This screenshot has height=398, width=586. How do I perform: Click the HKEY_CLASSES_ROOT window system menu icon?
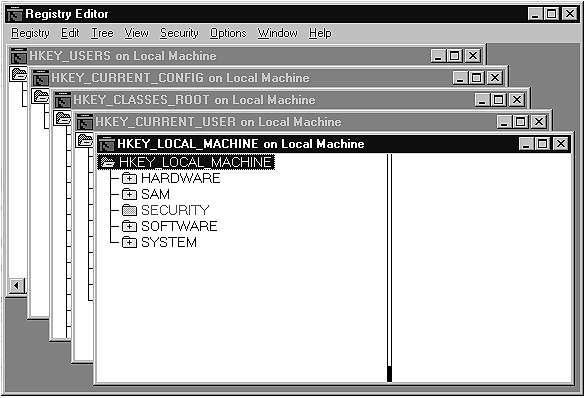tap(63, 100)
